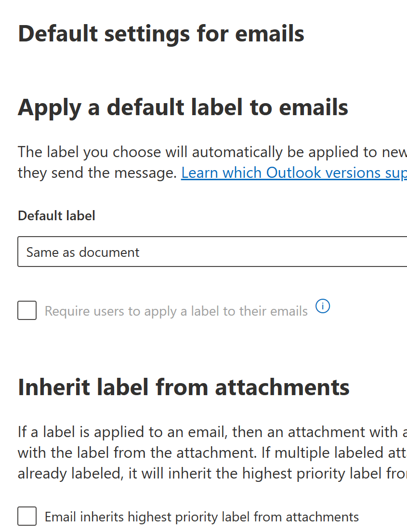Click the sentence starting The label you choose
The image size is (407, 532).
tap(212, 152)
